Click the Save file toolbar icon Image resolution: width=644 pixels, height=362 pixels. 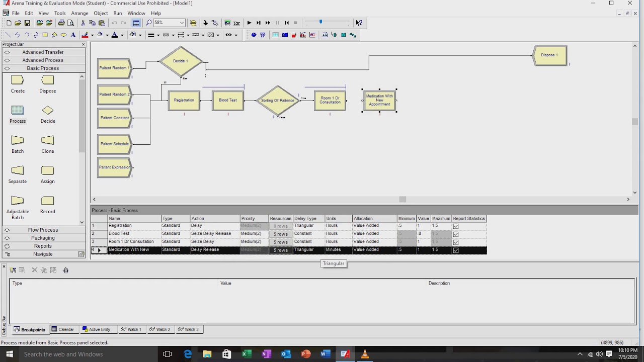coord(27,23)
